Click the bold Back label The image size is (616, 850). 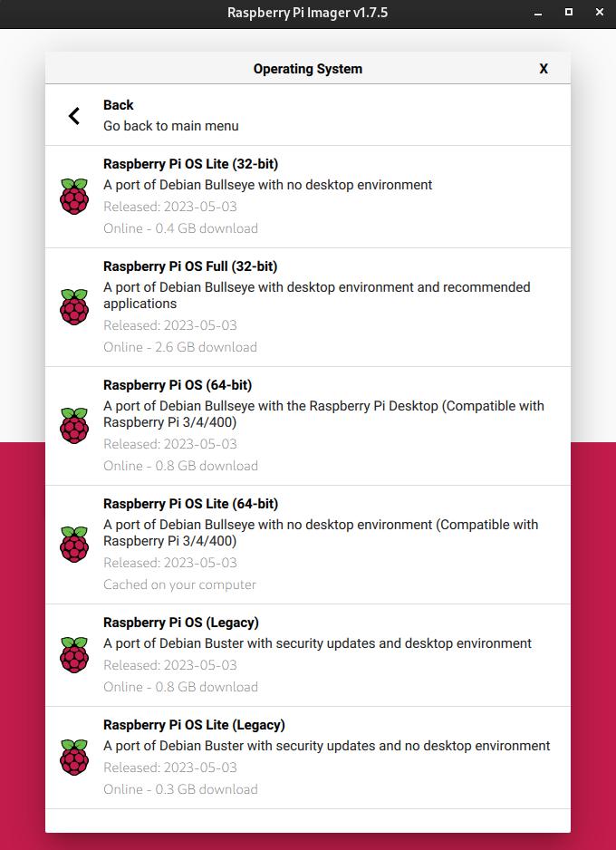[x=119, y=105]
